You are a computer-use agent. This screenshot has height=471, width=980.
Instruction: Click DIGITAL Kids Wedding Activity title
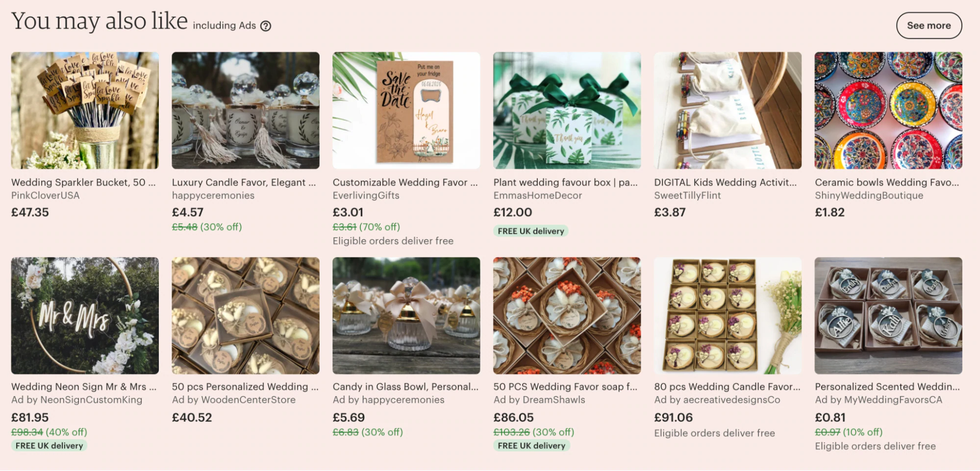(x=726, y=182)
